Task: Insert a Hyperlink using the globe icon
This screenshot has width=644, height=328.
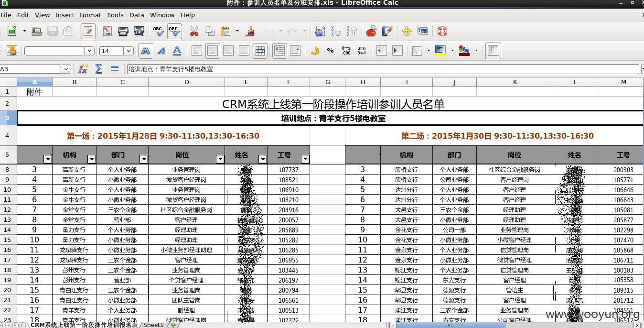Action: [x=320, y=32]
